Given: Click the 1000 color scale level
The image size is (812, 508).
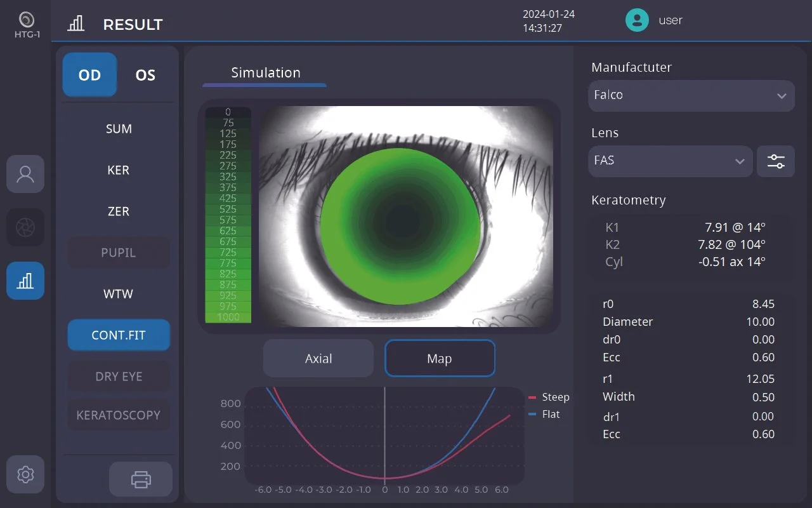Looking at the screenshot, I should click(x=228, y=317).
